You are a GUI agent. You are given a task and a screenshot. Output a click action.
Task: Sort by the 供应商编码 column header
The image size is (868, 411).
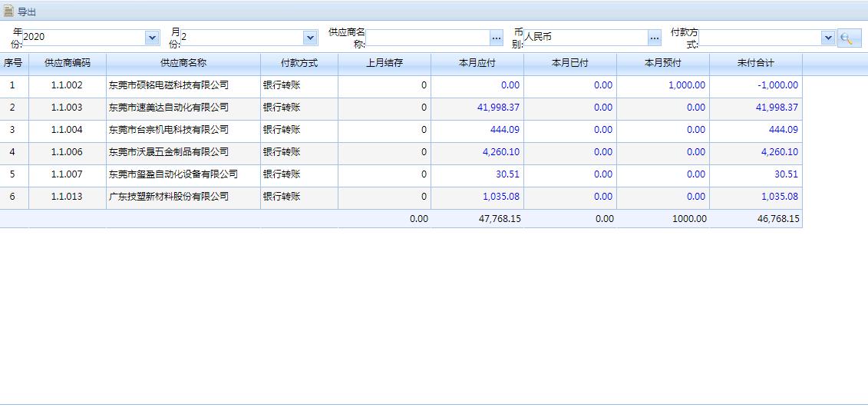tap(67, 64)
